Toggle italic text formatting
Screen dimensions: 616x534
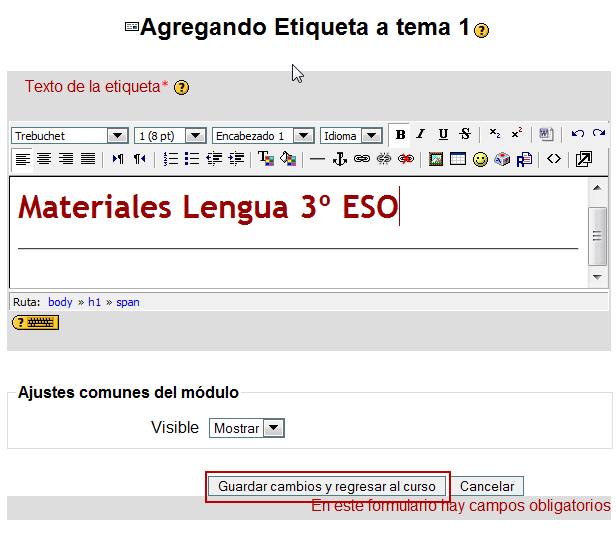421,135
